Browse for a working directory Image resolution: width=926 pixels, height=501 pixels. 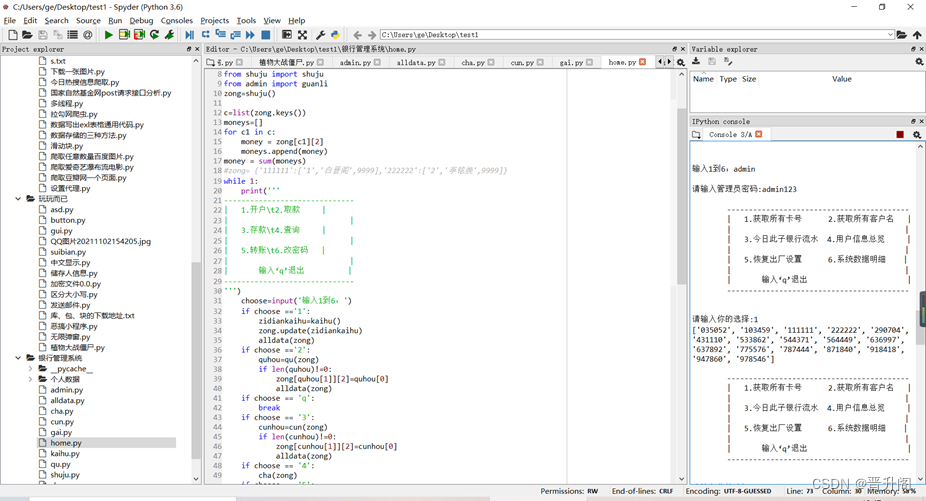(902, 35)
